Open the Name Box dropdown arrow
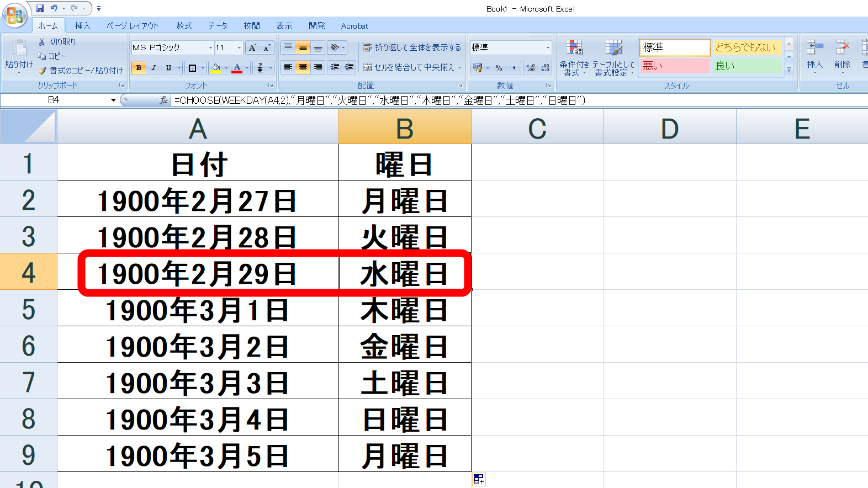This screenshot has height=488, width=868. (113, 100)
